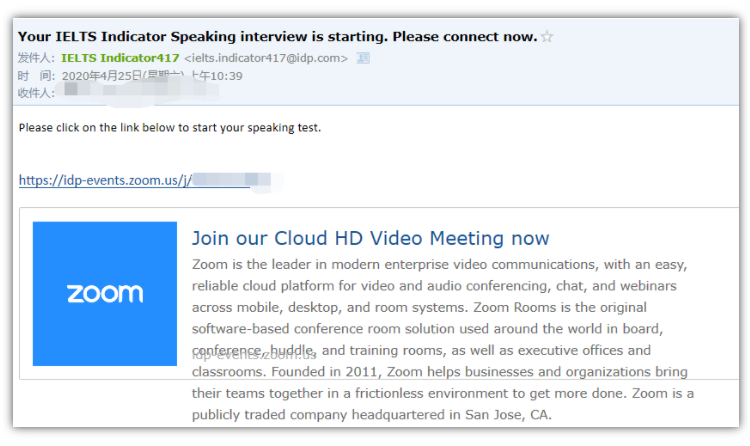Click the Zoom description paragraph's first line
The height and width of the screenshot is (446, 750).
pyautogui.click(x=440, y=265)
